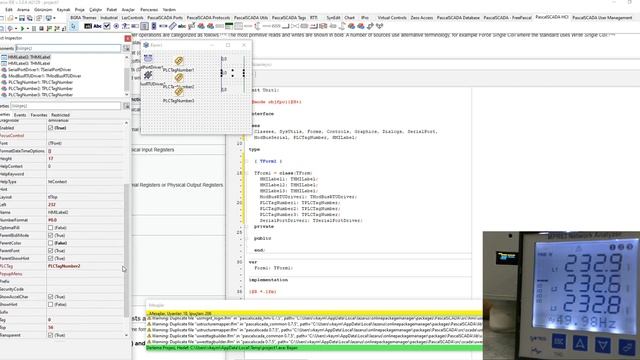Open the Kaynak menu
This screenshot has width=640, height=360.
coord(63,9)
